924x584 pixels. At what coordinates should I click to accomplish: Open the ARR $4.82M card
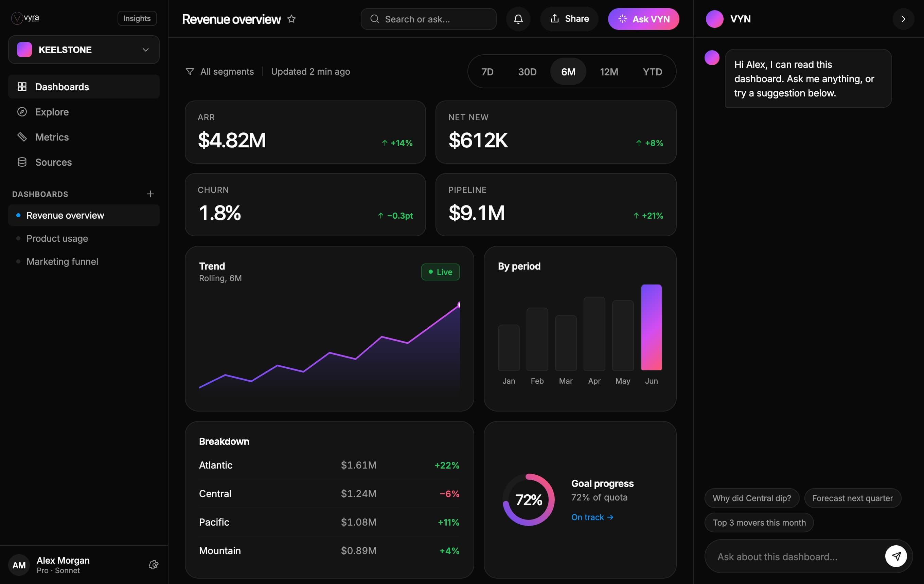tap(305, 132)
